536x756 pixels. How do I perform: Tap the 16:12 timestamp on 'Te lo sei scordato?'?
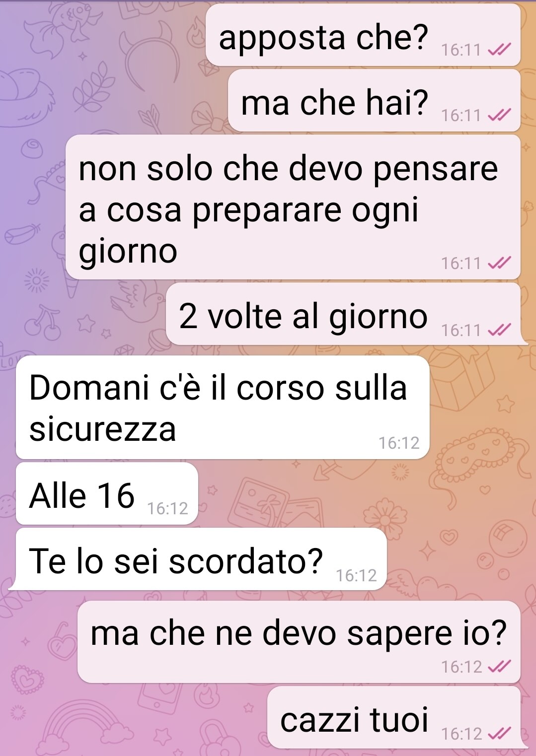coord(356,575)
